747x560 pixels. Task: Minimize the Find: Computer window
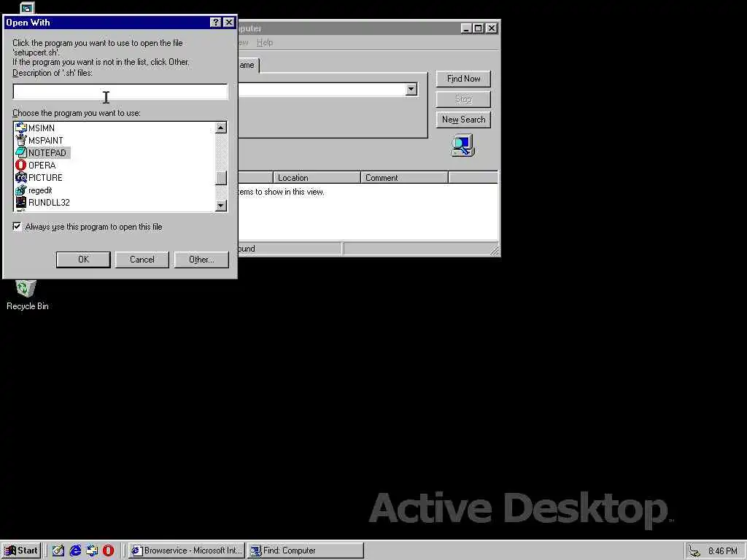coord(467,28)
